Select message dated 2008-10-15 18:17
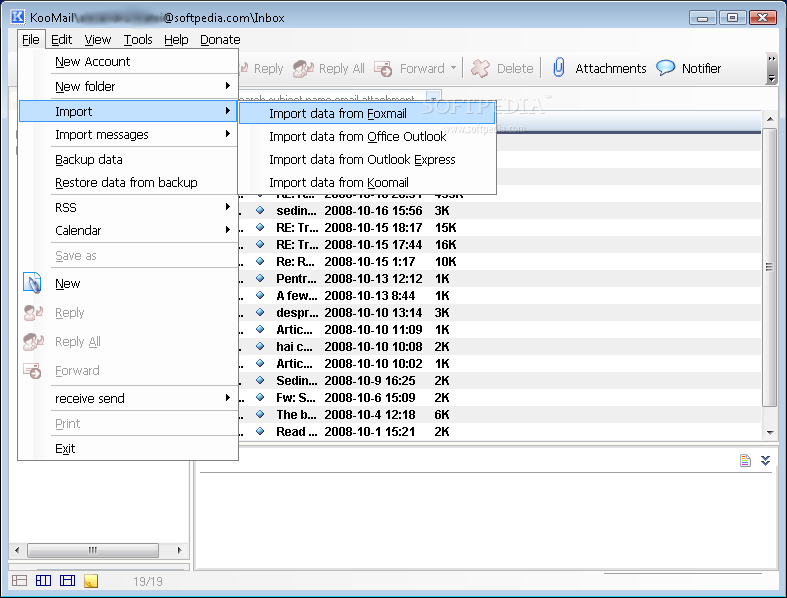Screen dimensions: 787x598 coord(499,227)
